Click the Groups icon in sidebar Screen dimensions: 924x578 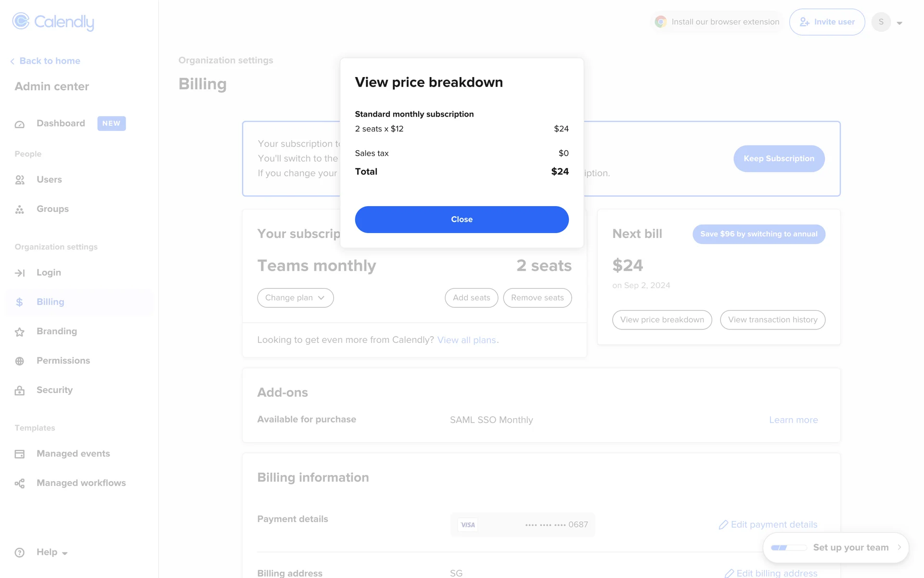(20, 210)
